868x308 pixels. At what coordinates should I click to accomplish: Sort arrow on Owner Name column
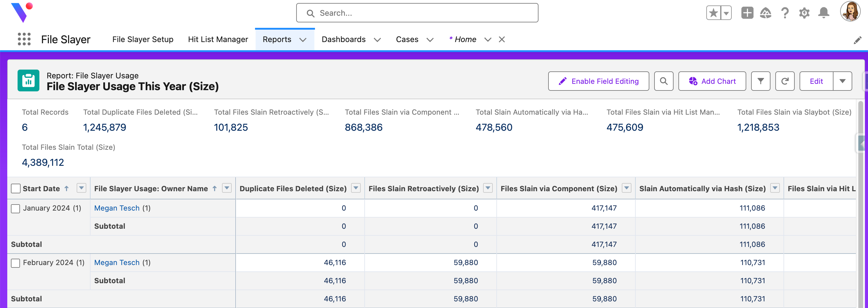pyautogui.click(x=215, y=188)
